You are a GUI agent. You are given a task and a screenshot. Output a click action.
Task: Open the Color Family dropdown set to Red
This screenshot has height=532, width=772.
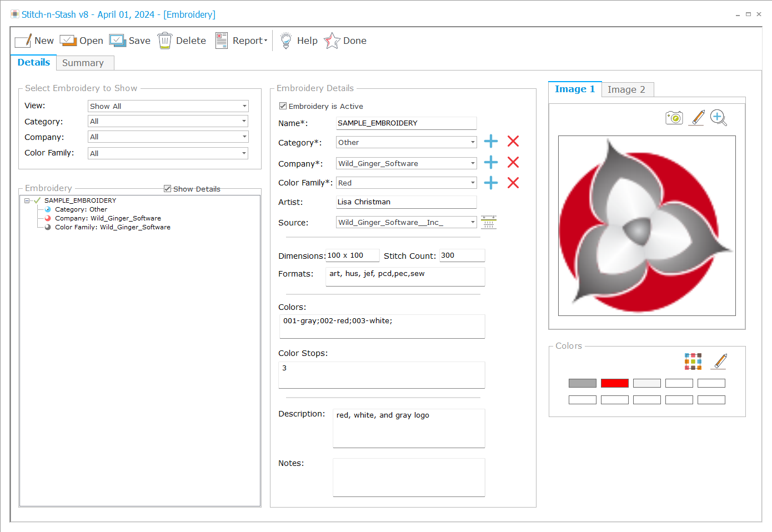[407, 183]
